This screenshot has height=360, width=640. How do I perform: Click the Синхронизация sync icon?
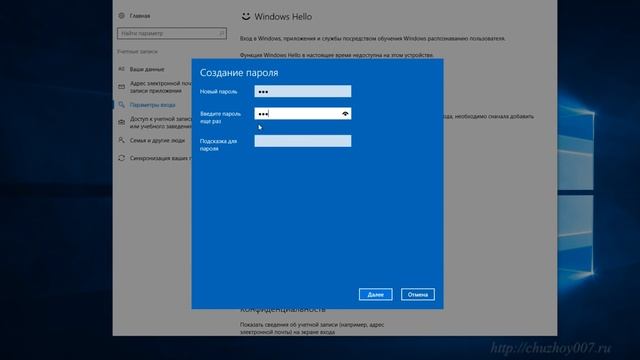point(122,158)
